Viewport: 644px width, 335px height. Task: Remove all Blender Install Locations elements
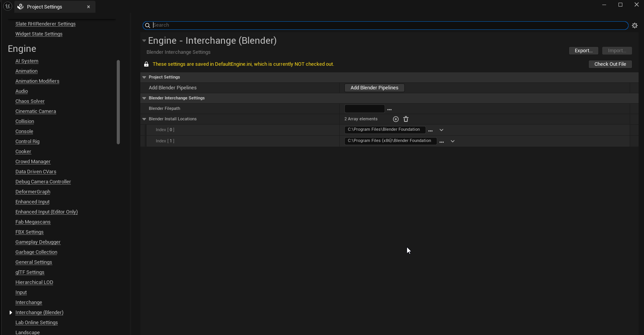click(x=406, y=119)
